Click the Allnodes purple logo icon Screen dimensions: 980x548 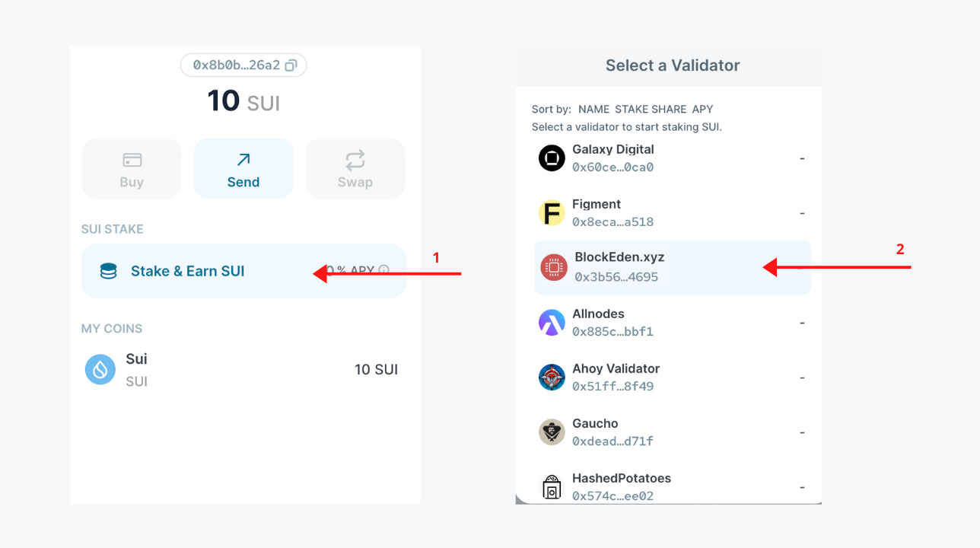552,323
